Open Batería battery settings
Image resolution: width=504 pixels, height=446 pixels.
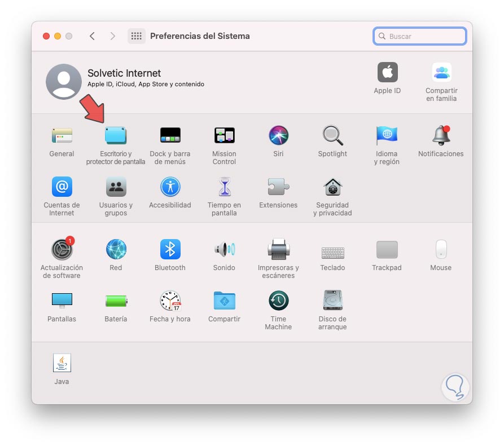[x=116, y=301]
